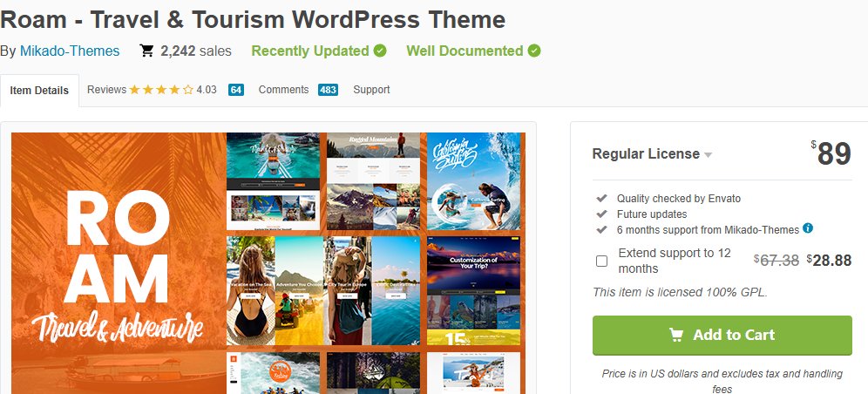Click the Quality checked by Envato text

click(x=679, y=198)
